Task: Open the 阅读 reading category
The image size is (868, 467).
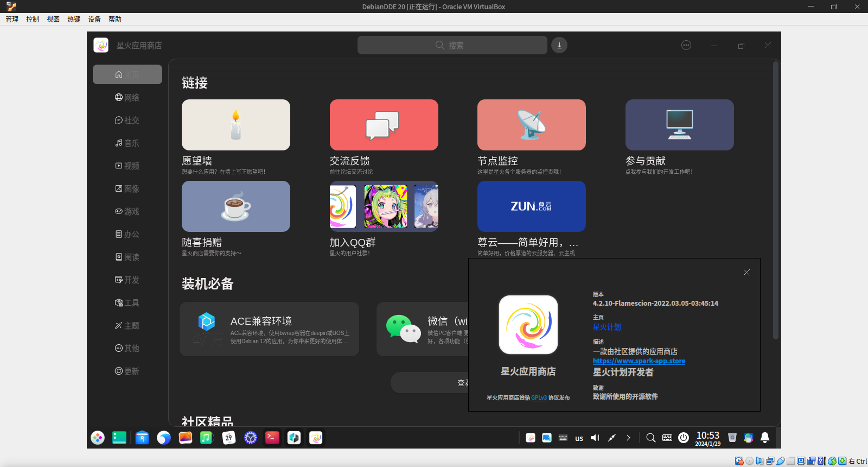Action: coord(127,257)
